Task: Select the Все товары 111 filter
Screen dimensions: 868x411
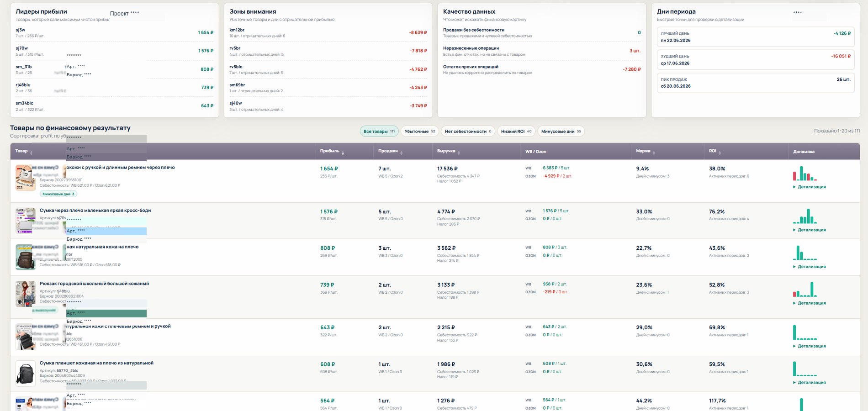Action: pyautogui.click(x=379, y=132)
